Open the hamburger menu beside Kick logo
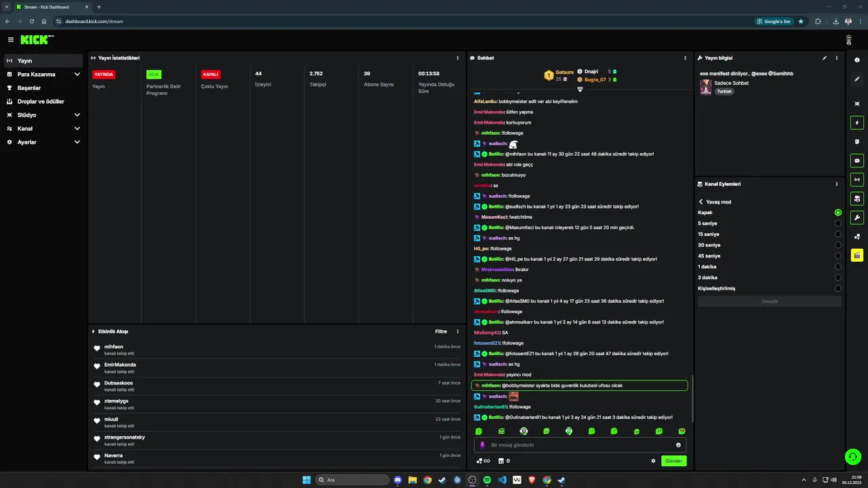Screen dimensions: 868x488 tap(10, 40)
